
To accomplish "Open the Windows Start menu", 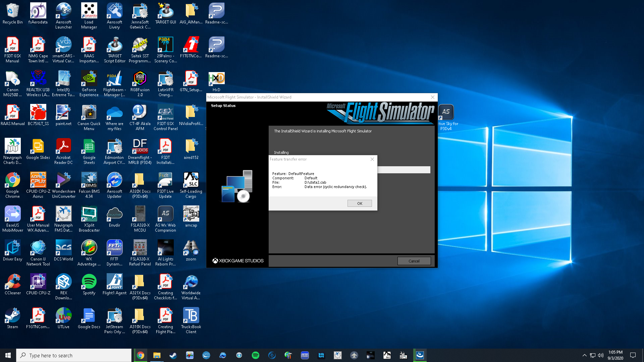I will (8, 355).
